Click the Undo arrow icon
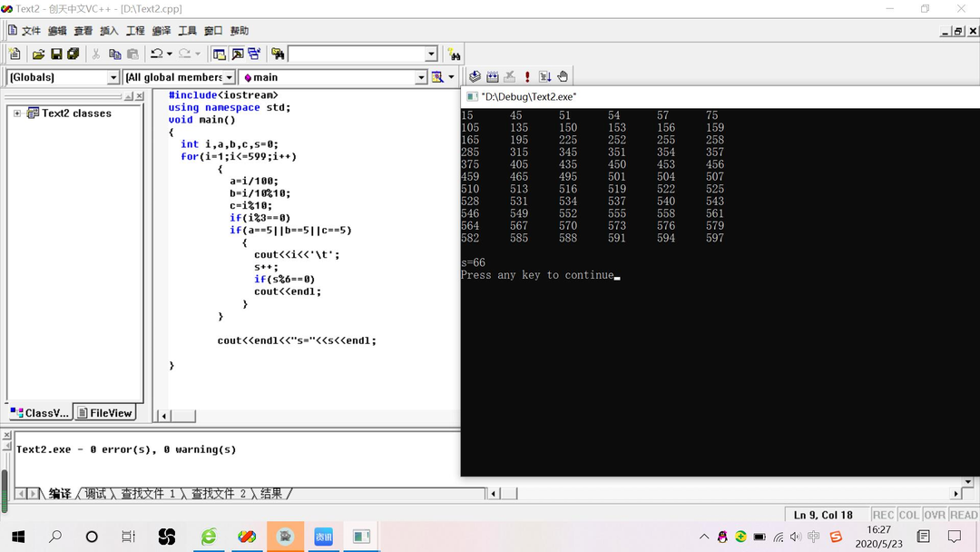 click(x=157, y=54)
